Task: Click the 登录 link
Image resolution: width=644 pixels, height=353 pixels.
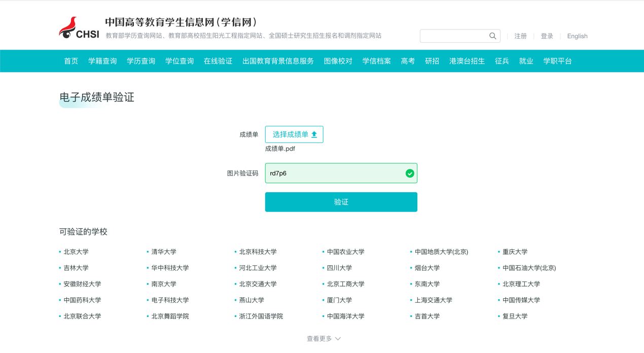Action: click(547, 36)
